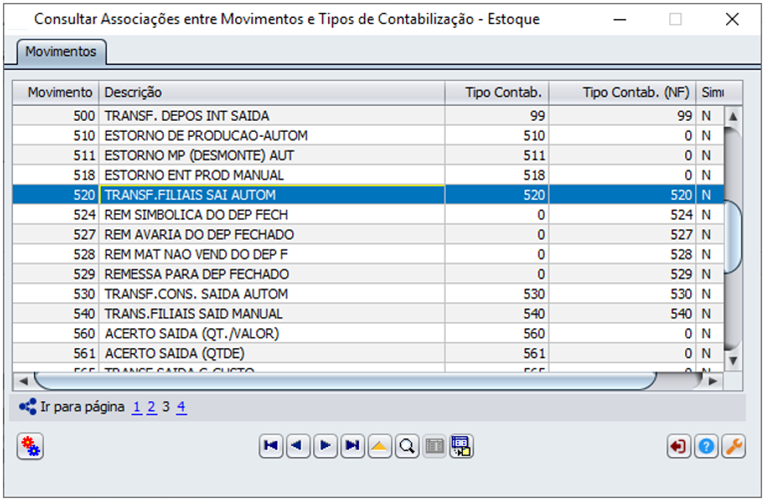
Task: Select row ESTORNO ENT PROD MANUAL
Action: pos(368,175)
